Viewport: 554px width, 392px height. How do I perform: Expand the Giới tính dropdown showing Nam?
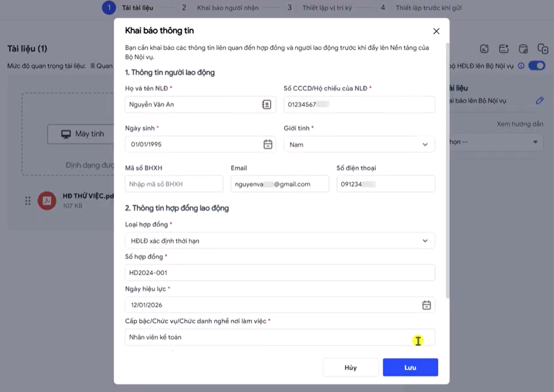tap(359, 144)
